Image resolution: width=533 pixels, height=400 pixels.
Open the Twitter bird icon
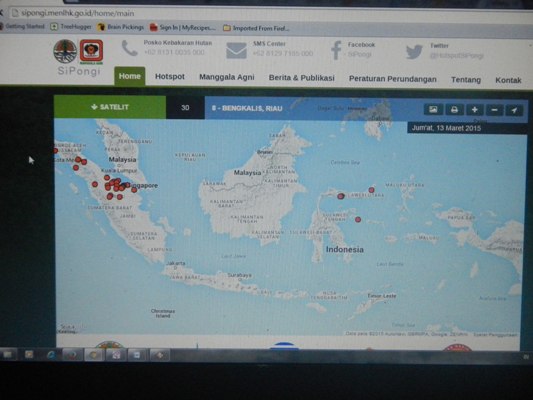click(x=414, y=52)
